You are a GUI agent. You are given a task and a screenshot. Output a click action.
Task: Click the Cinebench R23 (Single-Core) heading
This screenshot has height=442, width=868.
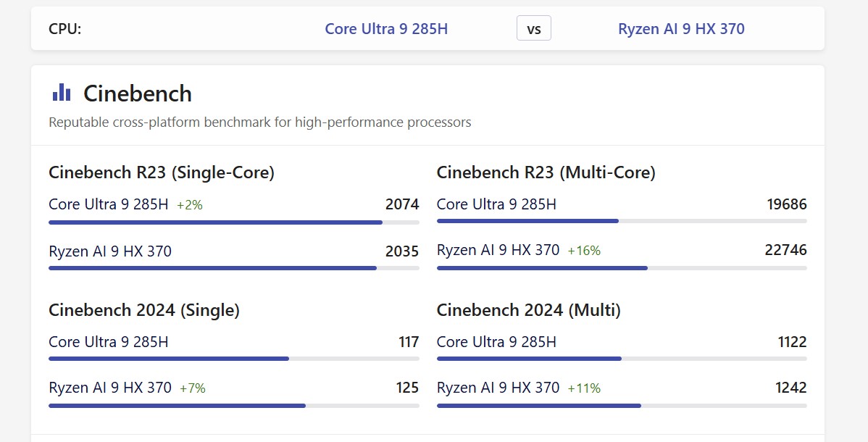coord(162,172)
